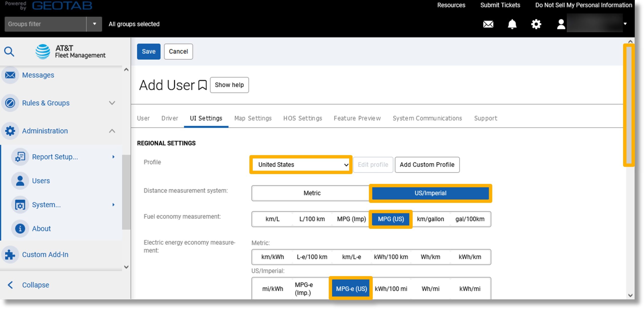Open the settings gear in header
Image resolution: width=644 pixels, height=309 pixels.
click(536, 24)
